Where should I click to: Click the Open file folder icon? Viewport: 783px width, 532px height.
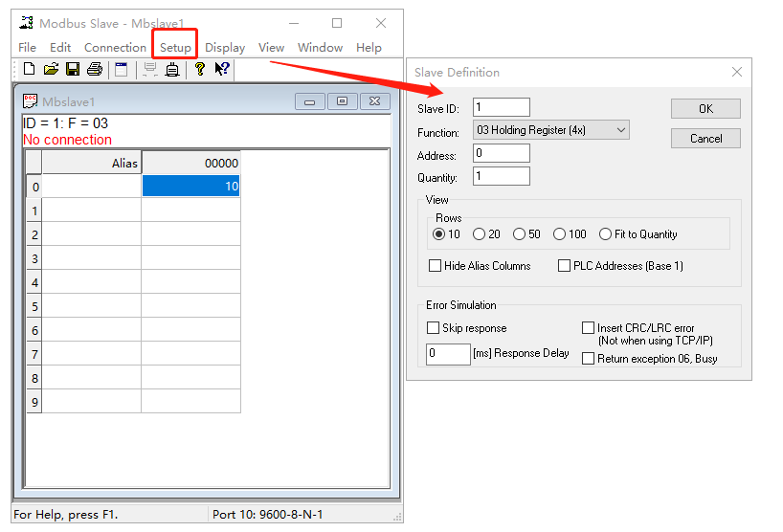51,69
